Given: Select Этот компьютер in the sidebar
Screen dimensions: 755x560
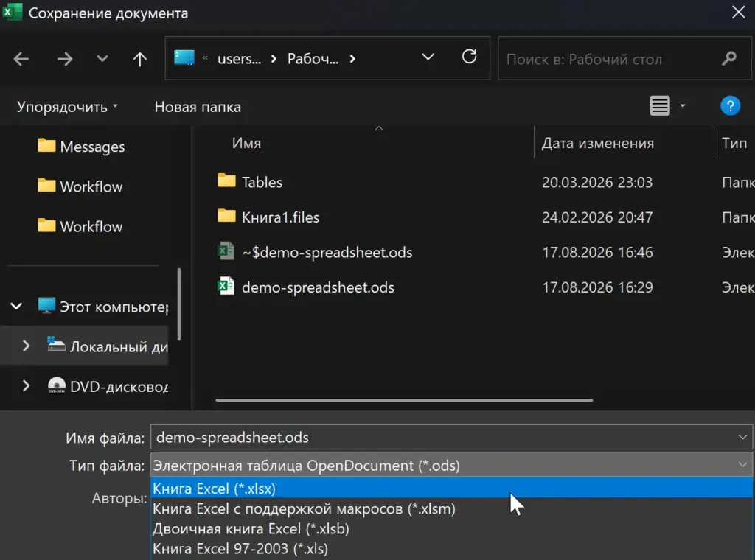Looking at the screenshot, I should 103,307.
